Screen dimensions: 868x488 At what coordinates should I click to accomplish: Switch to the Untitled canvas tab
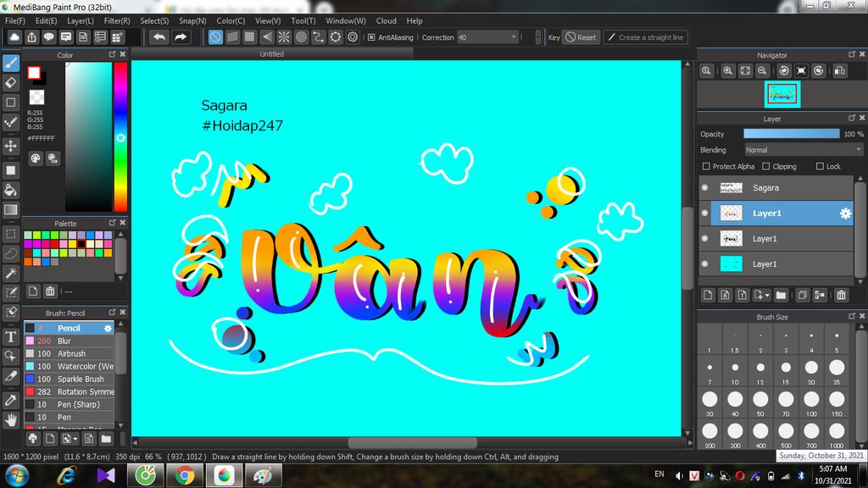click(272, 53)
